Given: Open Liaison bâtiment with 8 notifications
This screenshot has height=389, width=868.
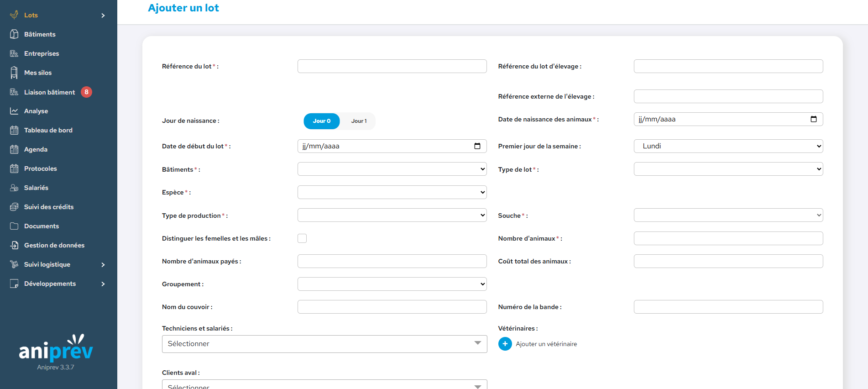Looking at the screenshot, I should click(49, 92).
